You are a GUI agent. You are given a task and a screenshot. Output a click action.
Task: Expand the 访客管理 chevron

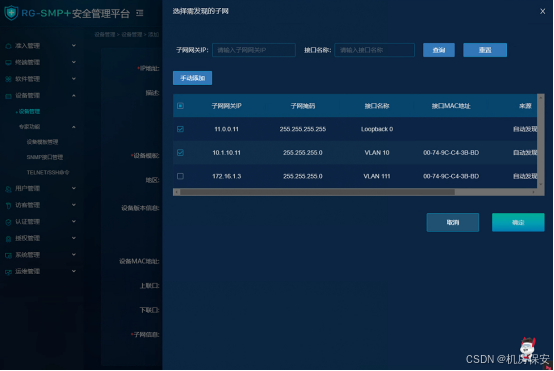[74, 205]
